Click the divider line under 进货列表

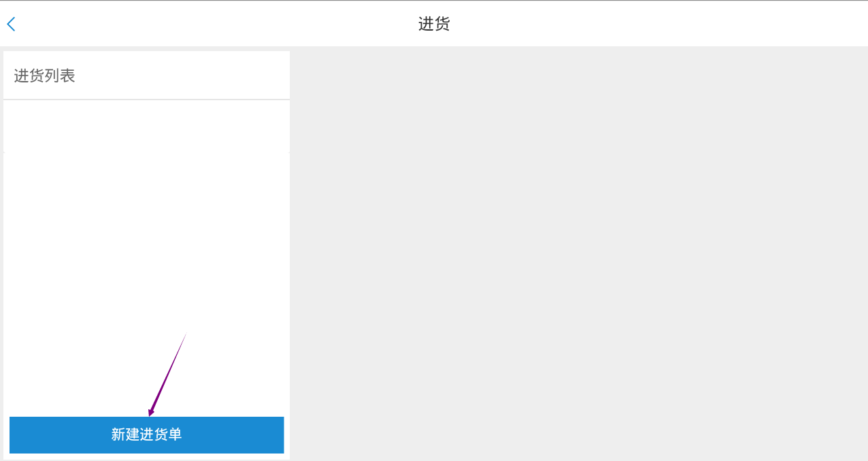click(x=146, y=100)
